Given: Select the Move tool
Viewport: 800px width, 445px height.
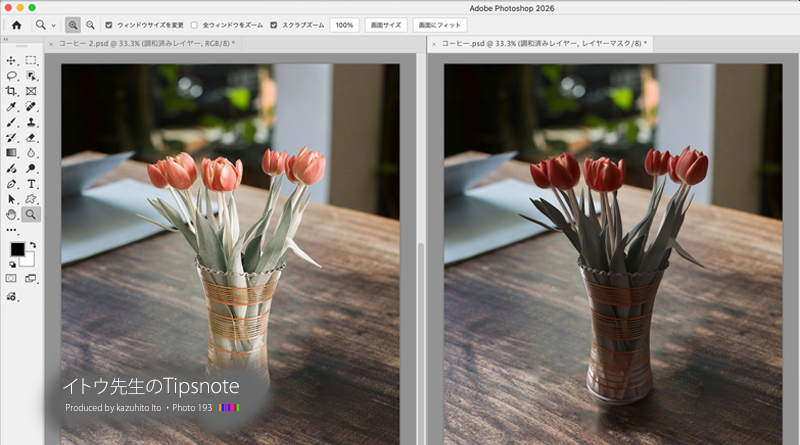Looking at the screenshot, I should (11, 61).
